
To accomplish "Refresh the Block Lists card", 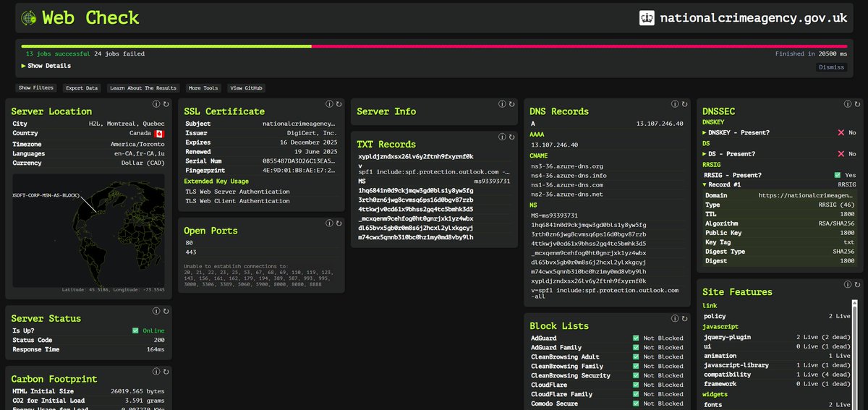I will click(x=684, y=319).
